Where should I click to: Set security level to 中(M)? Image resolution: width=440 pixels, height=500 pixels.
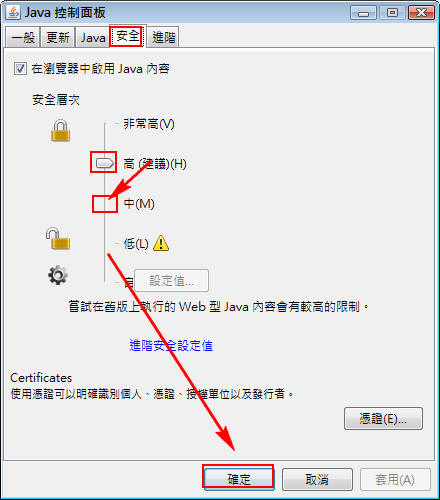point(139,203)
